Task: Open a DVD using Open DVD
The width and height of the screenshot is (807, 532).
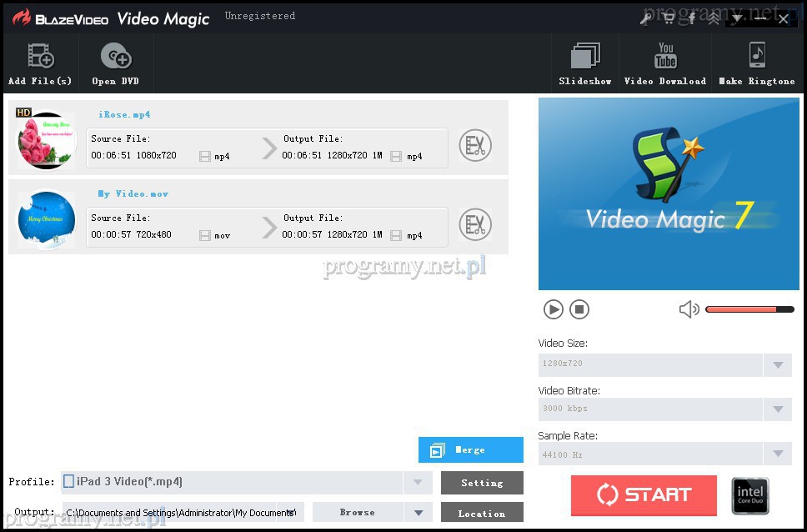Action: pos(116,58)
